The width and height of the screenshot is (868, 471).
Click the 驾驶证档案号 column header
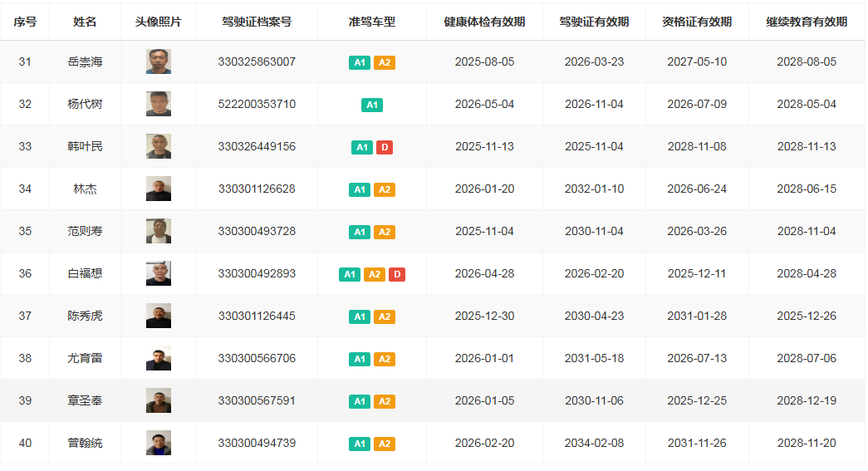[x=257, y=22]
